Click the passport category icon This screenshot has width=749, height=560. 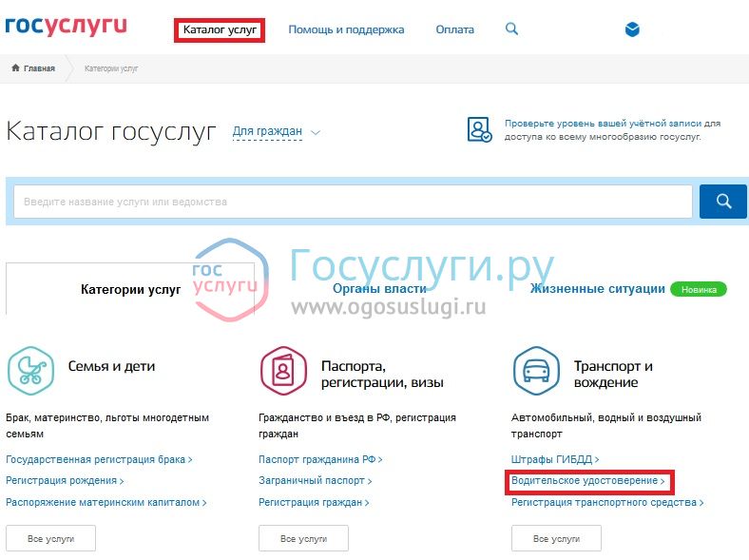[x=283, y=371]
